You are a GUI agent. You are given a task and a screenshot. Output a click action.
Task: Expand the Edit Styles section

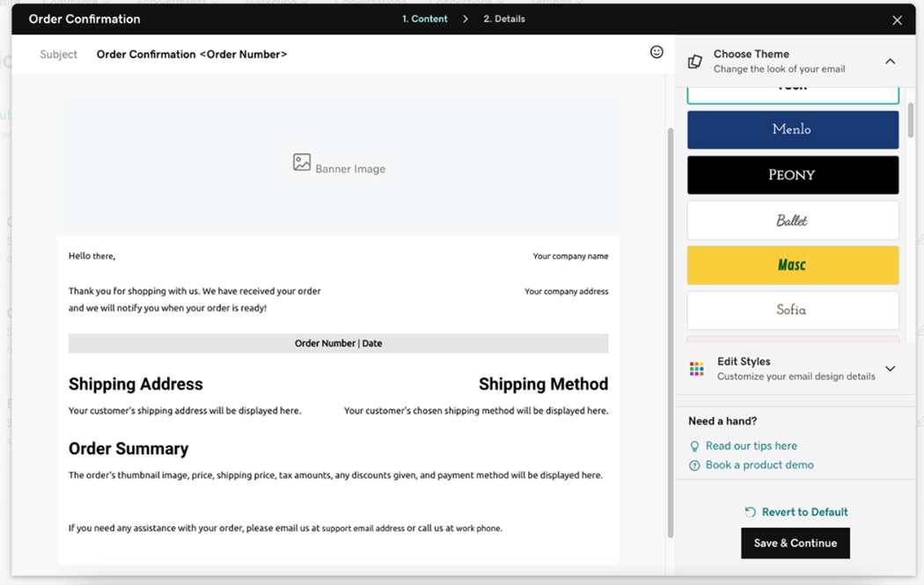tap(890, 369)
